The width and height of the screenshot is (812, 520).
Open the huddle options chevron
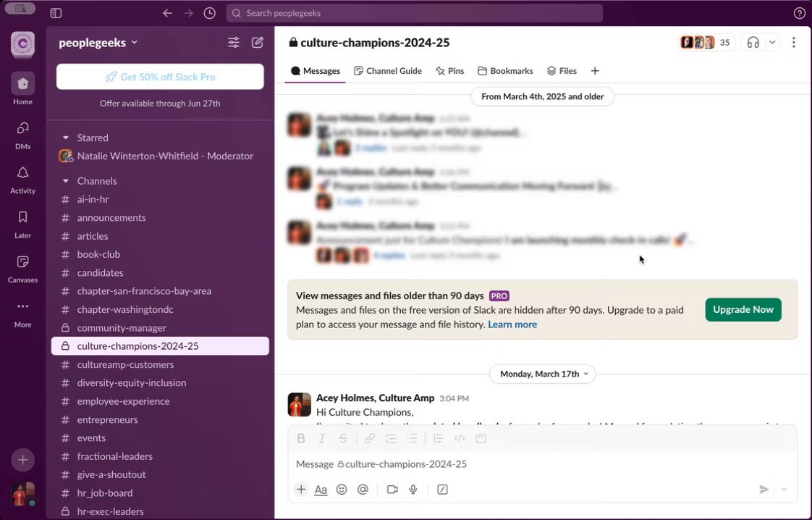[772, 43]
